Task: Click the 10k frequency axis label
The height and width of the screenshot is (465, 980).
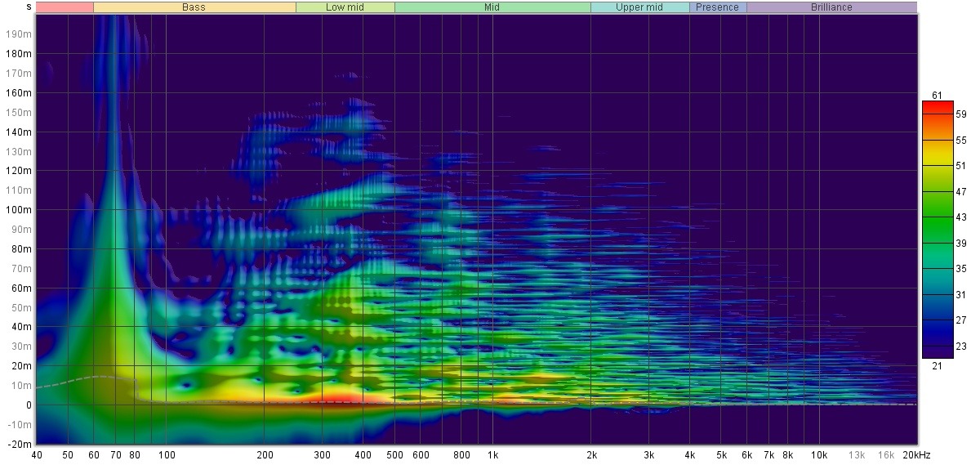Action: pyautogui.click(x=819, y=455)
